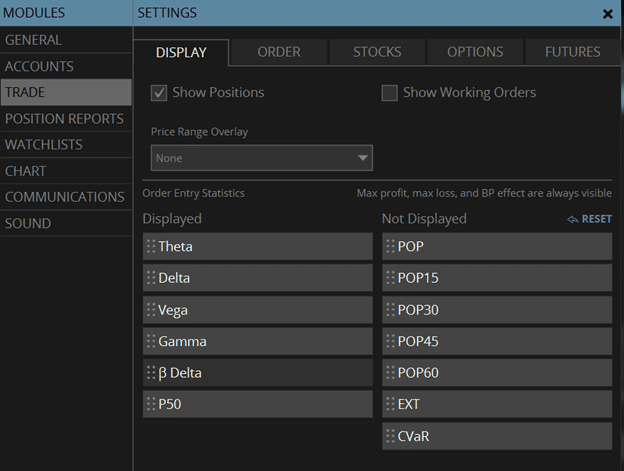Click the grip icon next to P50
This screenshot has width=624, height=471.
pyautogui.click(x=151, y=405)
